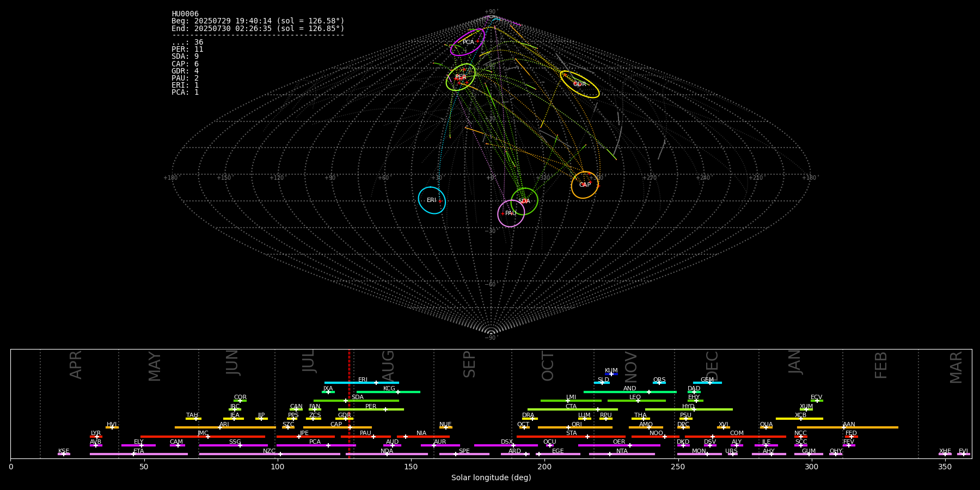Click the sporadic count '...: 36'
980x490 pixels.
tap(187, 42)
